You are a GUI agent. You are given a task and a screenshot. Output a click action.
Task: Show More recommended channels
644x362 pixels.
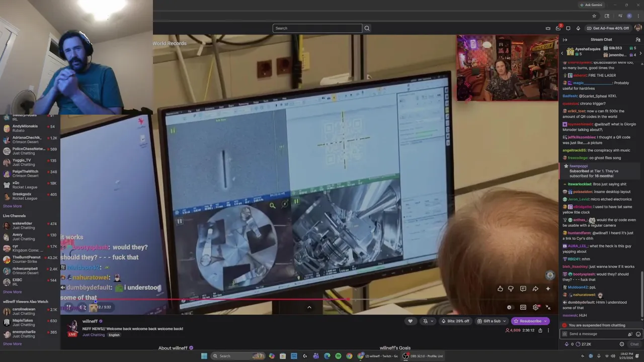pos(12,206)
